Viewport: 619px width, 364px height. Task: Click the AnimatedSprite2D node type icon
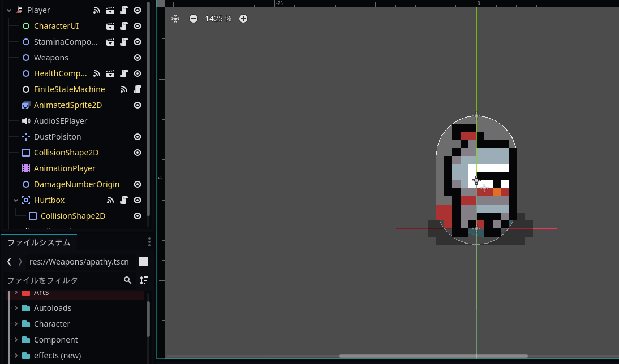click(x=26, y=105)
